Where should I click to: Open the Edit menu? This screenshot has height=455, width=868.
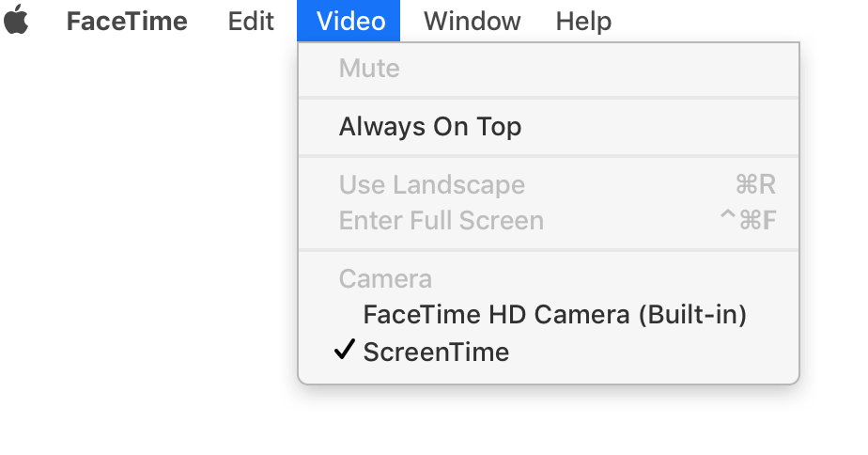pos(251,21)
